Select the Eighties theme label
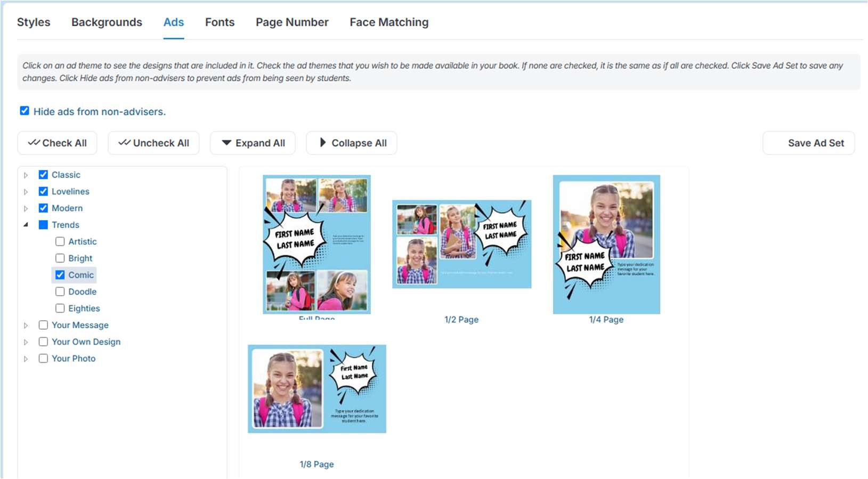Viewport: 868px width, 479px height. pyautogui.click(x=84, y=308)
